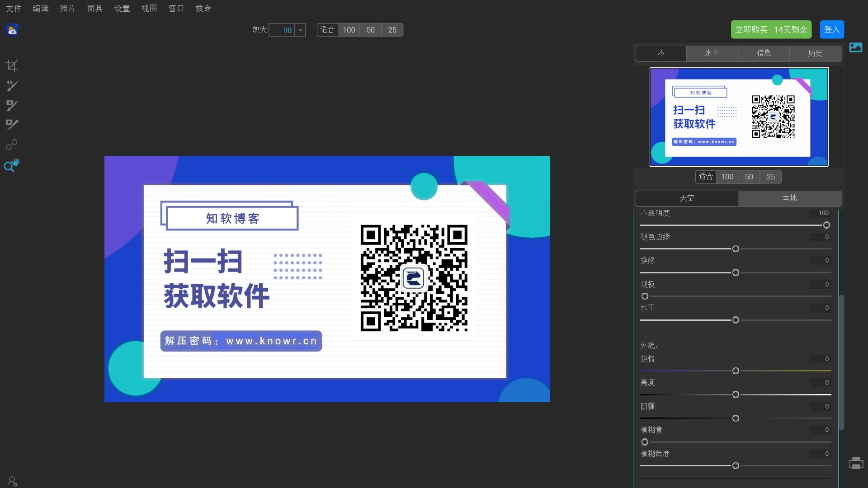868x488 pixels.
Task: Switch to the 不 tab
Action: point(661,53)
